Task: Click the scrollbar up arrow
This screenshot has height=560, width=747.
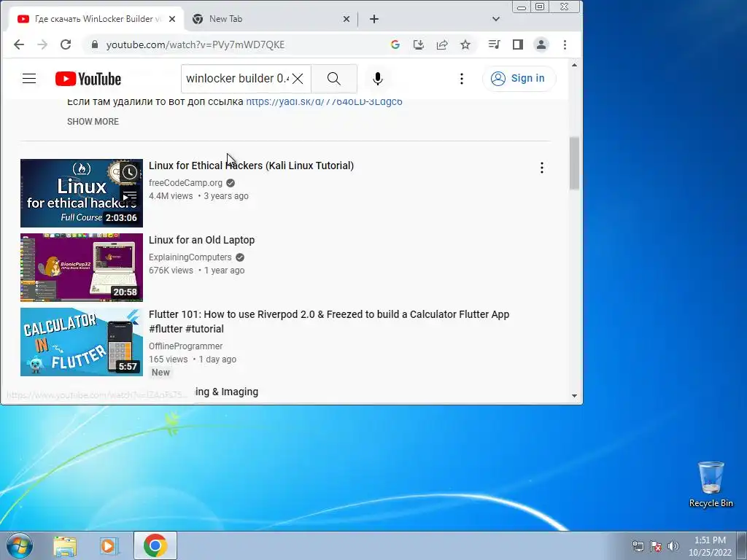Action: 575,65
